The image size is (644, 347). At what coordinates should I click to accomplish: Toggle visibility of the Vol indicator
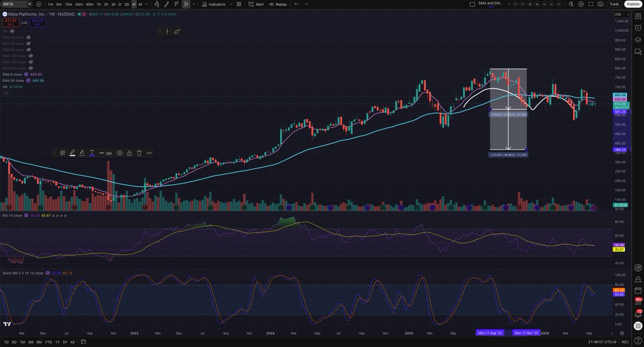click(12, 31)
